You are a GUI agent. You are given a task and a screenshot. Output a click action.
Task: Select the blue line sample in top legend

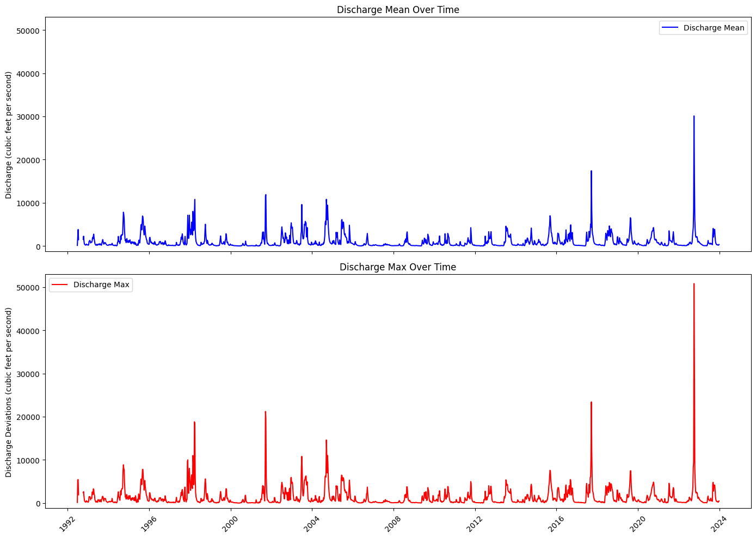tap(671, 28)
